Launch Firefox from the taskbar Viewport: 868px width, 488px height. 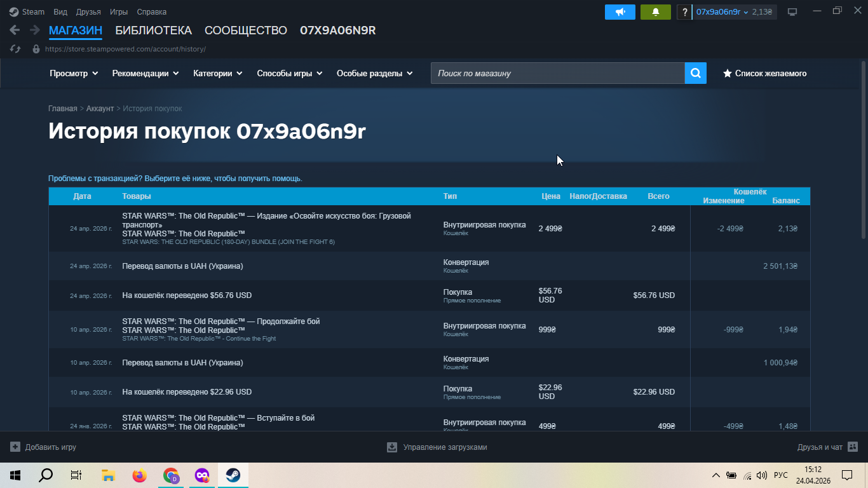tap(139, 475)
